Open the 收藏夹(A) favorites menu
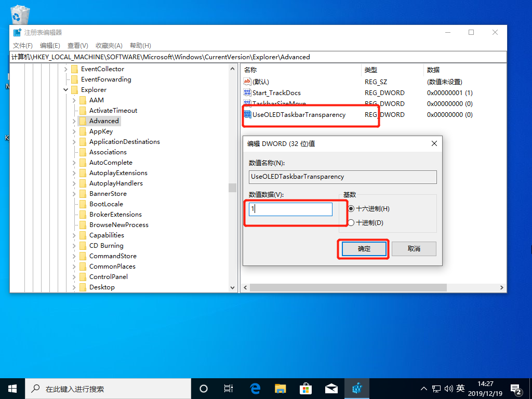532x399 pixels. (109, 46)
